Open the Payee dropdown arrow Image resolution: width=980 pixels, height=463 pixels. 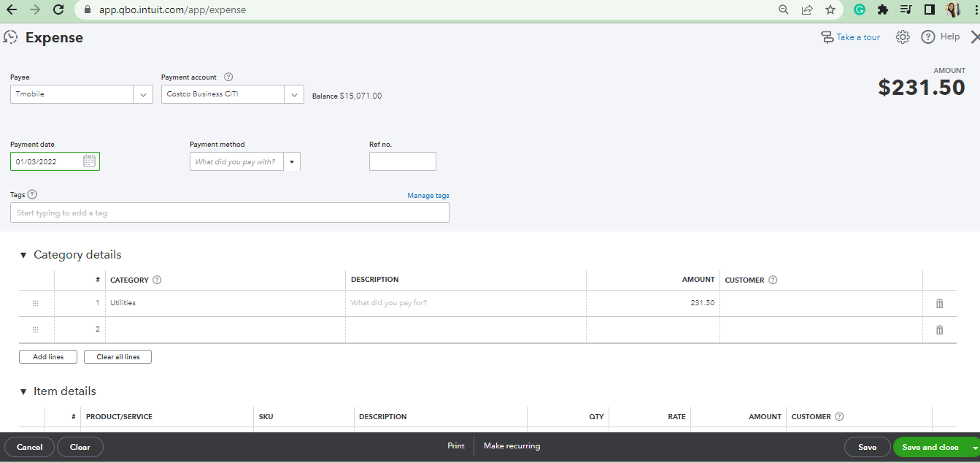143,94
